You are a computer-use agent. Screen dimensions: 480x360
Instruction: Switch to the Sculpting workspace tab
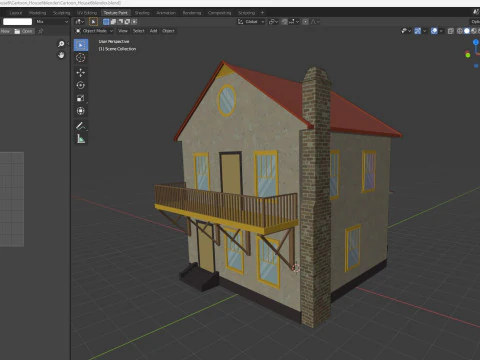click(62, 13)
